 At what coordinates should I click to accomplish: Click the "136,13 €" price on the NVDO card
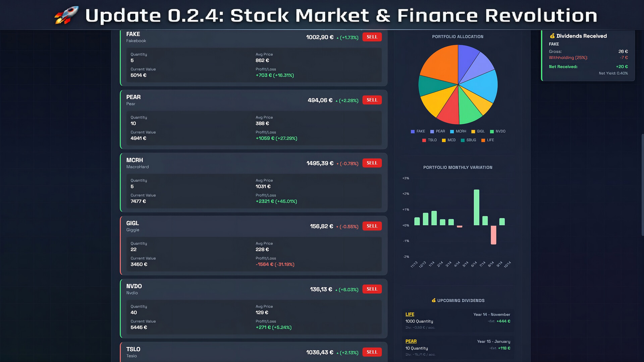(321, 289)
